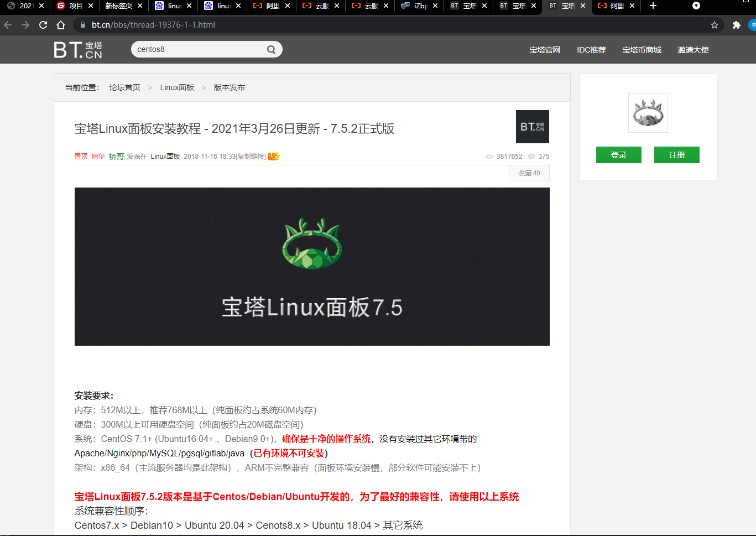Click the orange hot badge after 复制链接
This screenshot has height=536, width=756.
(x=274, y=157)
